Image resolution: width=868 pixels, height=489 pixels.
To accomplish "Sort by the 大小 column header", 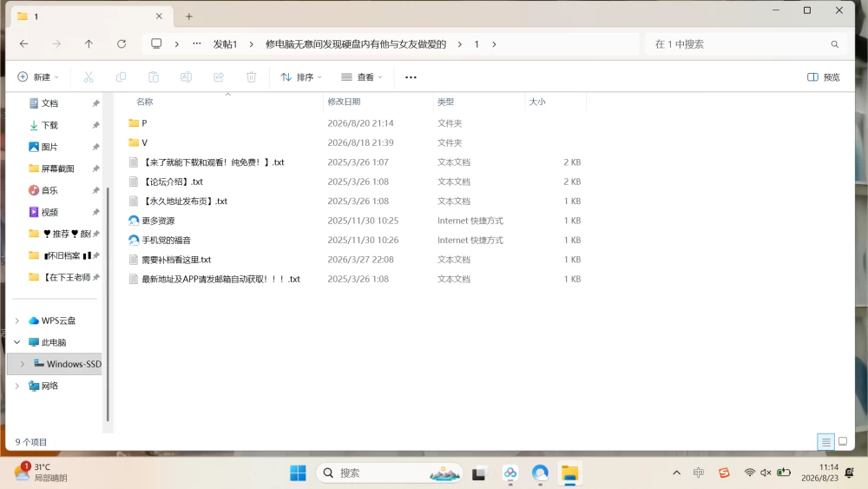I will pos(537,102).
